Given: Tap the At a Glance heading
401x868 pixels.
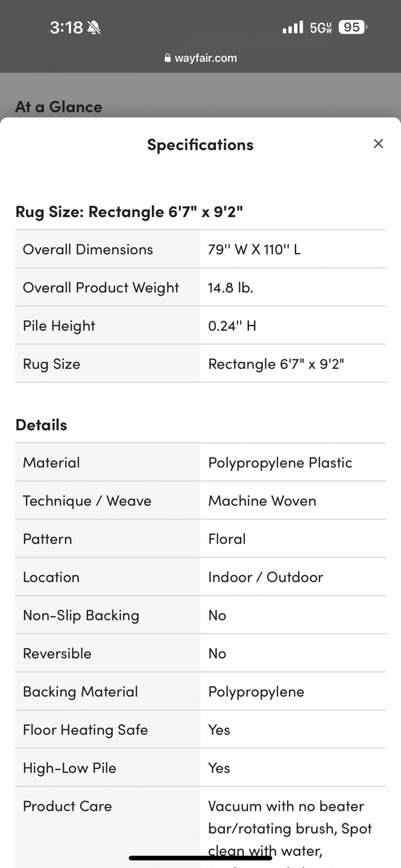Looking at the screenshot, I should (58, 107).
